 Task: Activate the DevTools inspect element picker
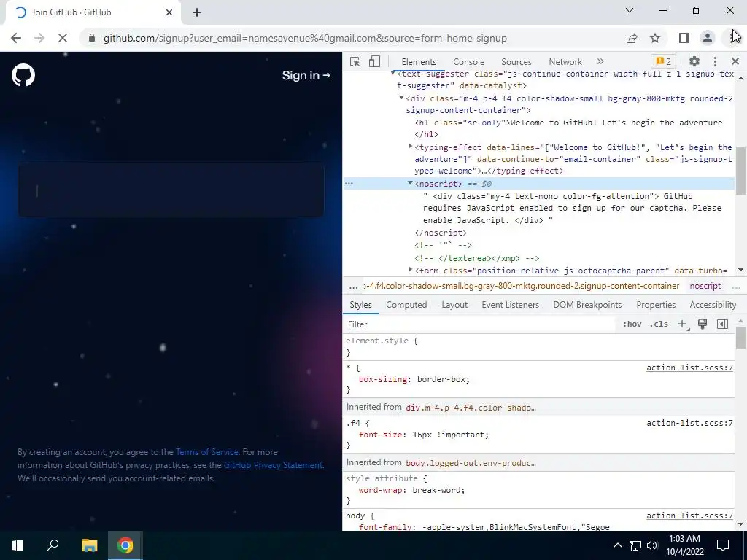[x=355, y=61]
